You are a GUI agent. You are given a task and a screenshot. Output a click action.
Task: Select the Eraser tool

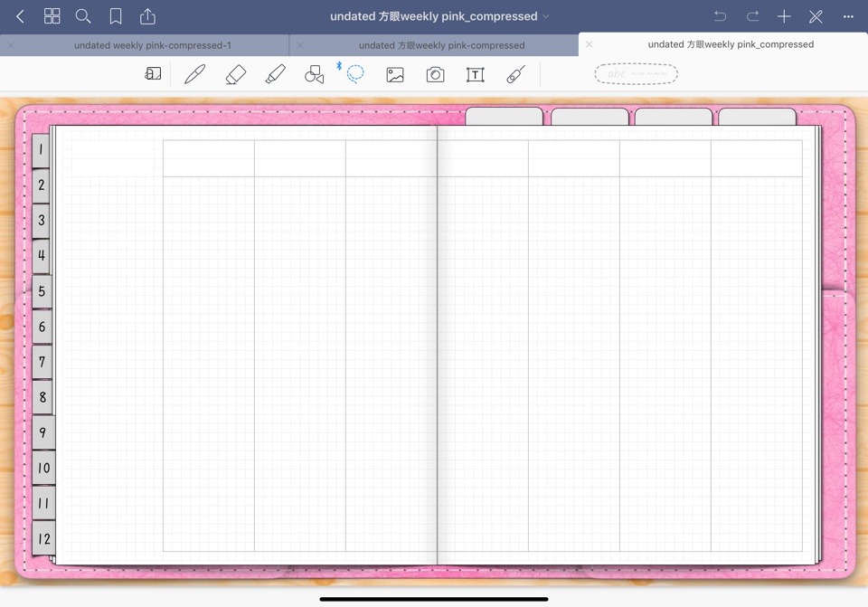pos(235,73)
